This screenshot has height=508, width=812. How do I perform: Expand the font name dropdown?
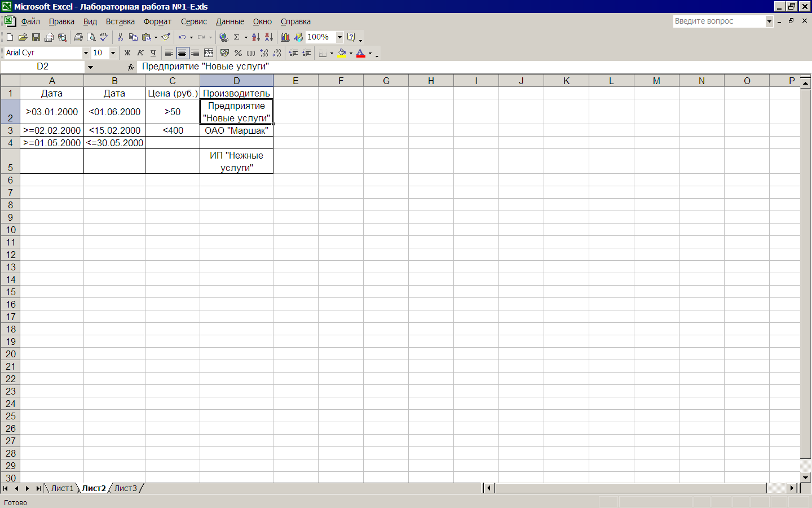pyautogui.click(x=86, y=53)
